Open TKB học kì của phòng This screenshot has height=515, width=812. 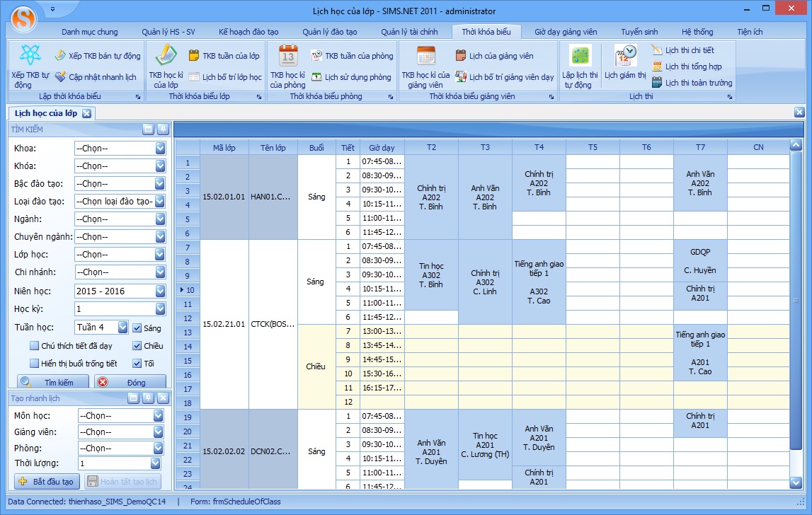click(287, 56)
